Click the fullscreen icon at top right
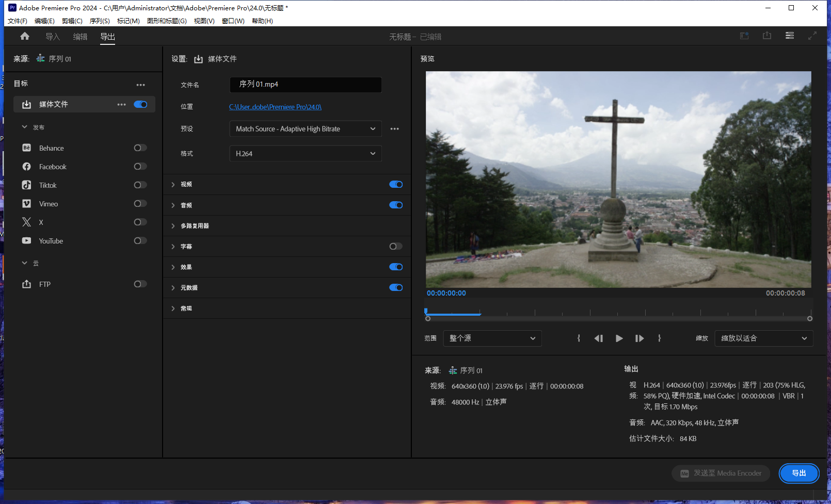 (812, 36)
